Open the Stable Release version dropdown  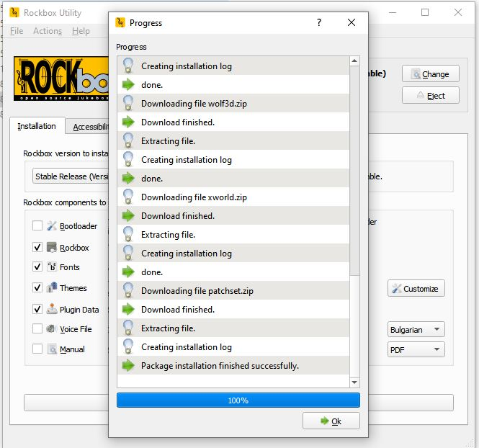point(71,176)
